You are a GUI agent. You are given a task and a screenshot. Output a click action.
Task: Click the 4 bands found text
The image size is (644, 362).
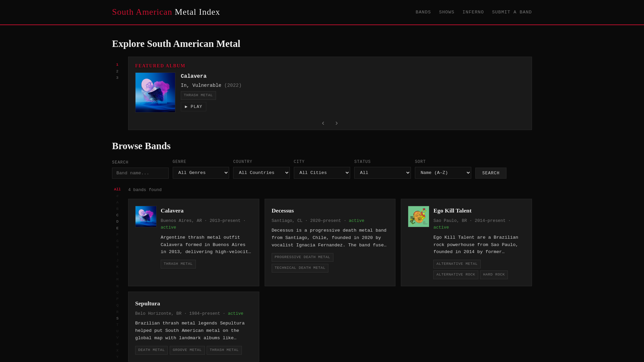tap(145, 190)
